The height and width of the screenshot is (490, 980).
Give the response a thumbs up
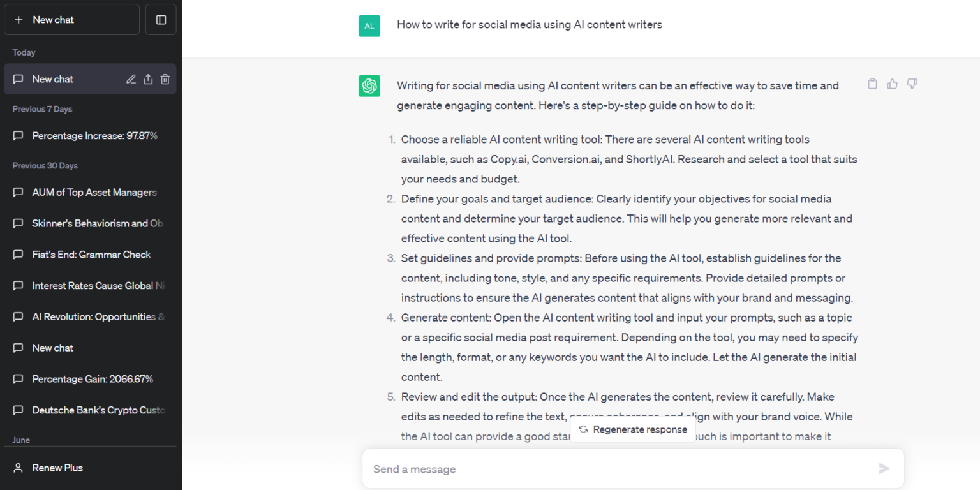coord(892,84)
